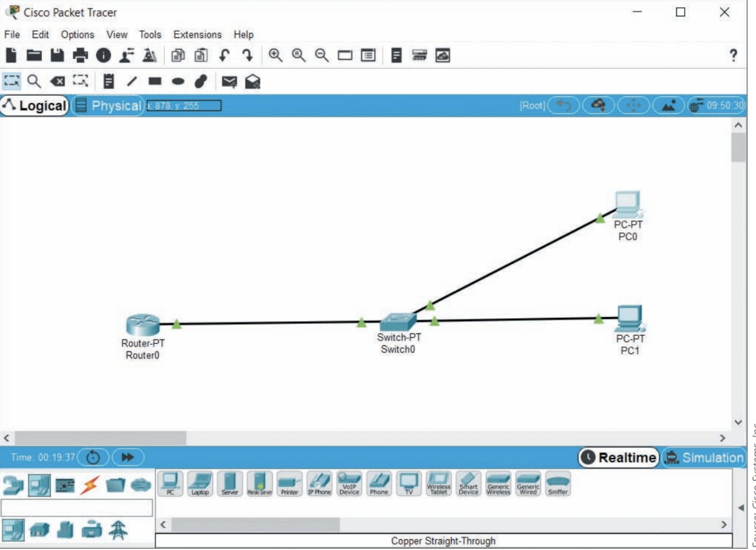
Task: Pick the Printer device from the palette
Action: coord(289,484)
